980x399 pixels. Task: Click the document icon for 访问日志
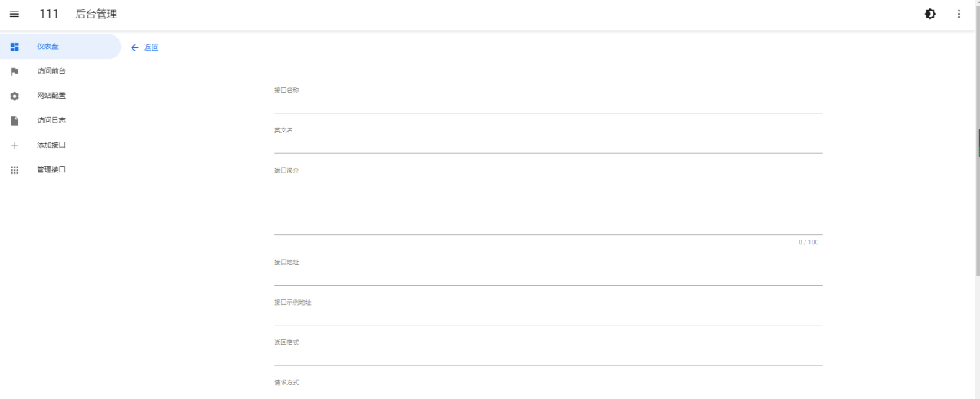coord(14,120)
